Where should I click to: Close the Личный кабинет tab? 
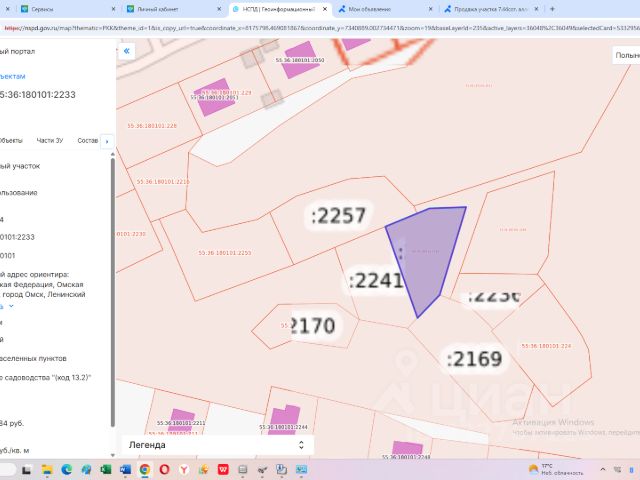(219, 9)
